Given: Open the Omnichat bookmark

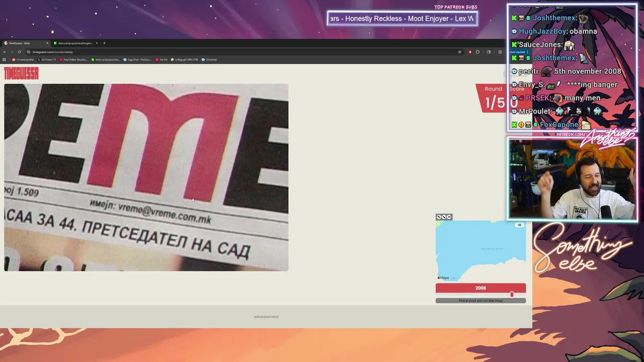Looking at the screenshot, I should click(x=209, y=59).
